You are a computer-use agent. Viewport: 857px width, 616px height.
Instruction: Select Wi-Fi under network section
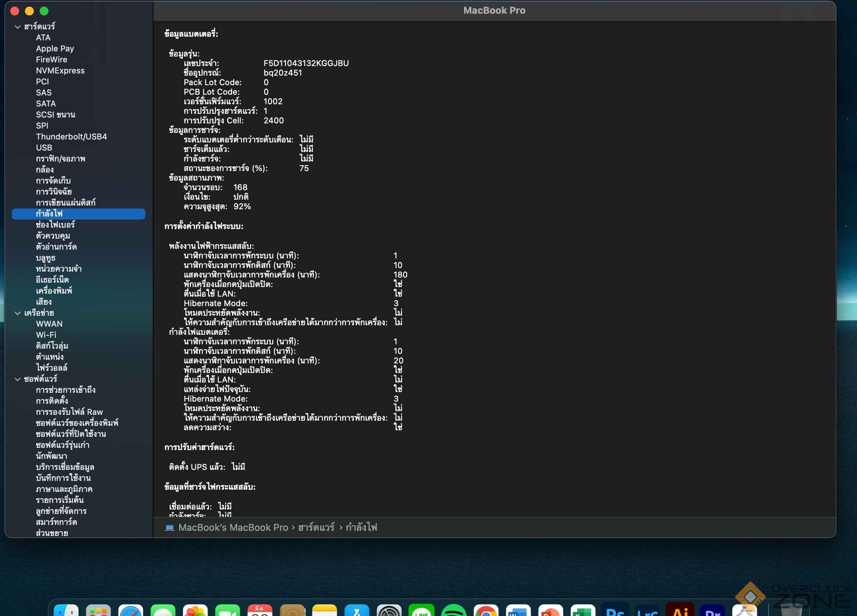point(46,335)
